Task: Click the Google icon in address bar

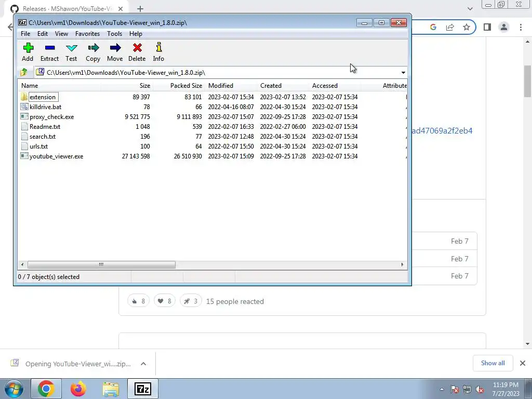Action: [433, 27]
